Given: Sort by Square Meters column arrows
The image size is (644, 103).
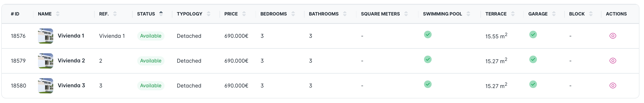Looking at the screenshot, I should 406,14.
